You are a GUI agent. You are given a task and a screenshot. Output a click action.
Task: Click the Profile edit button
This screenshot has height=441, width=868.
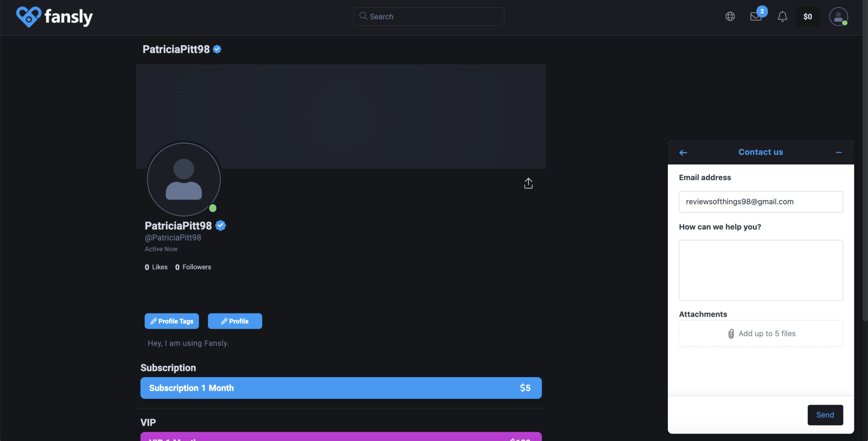point(235,321)
